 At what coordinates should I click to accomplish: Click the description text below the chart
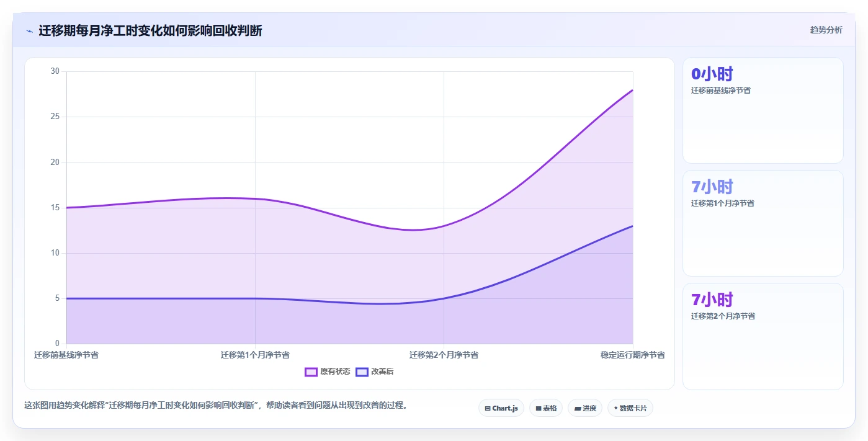(215, 406)
